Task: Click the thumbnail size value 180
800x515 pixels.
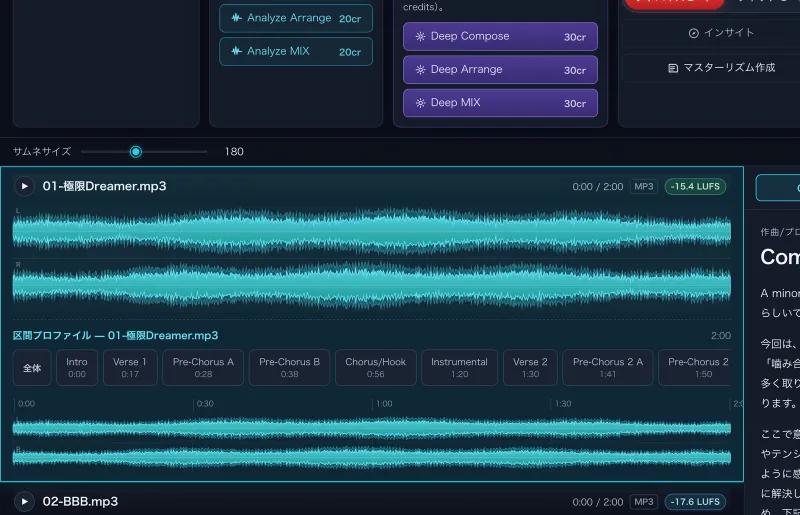Action: pos(234,152)
